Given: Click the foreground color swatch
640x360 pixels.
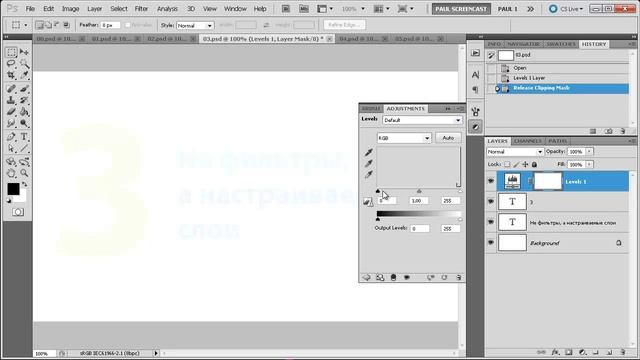Looking at the screenshot, I should click(x=13, y=189).
